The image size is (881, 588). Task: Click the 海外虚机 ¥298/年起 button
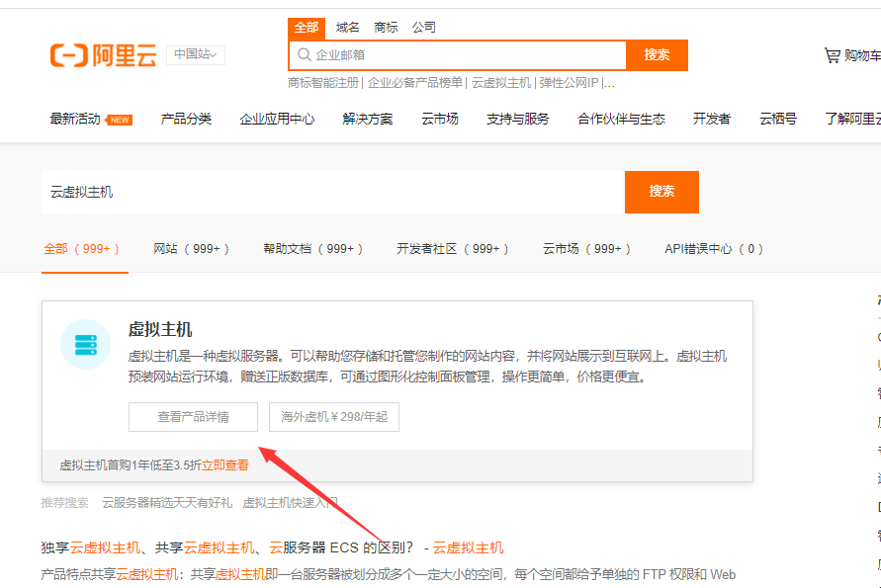click(x=334, y=417)
